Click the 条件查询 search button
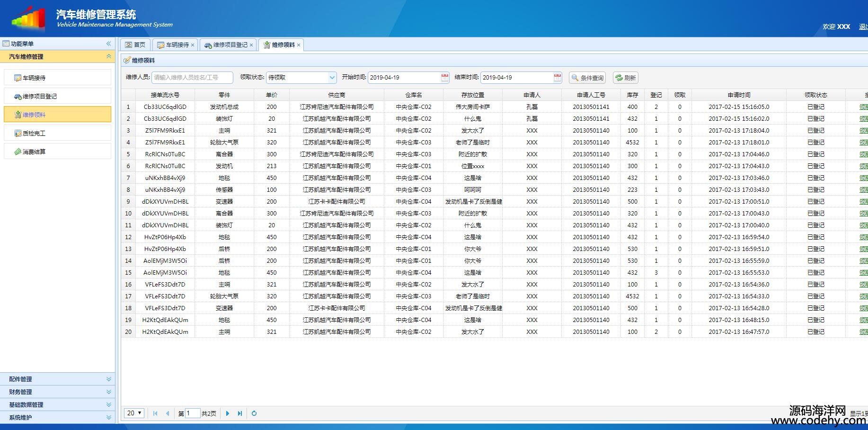 click(x=587, y=78)
